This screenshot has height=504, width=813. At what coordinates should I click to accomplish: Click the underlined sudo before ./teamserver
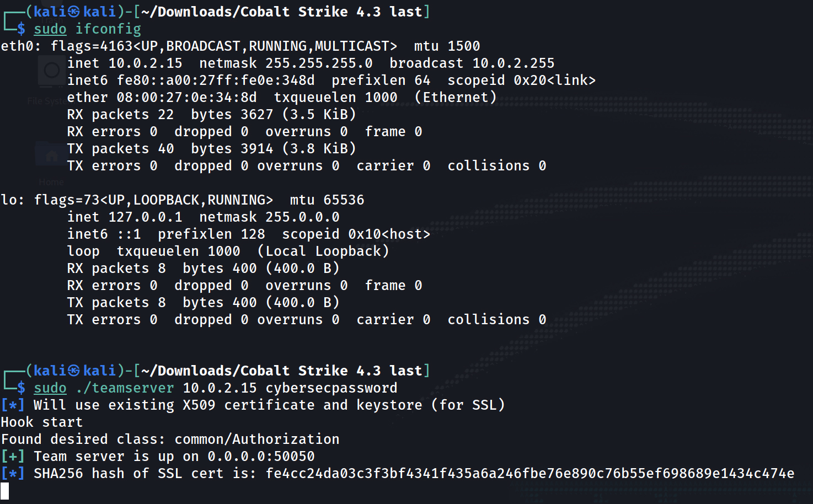[50, 388]
